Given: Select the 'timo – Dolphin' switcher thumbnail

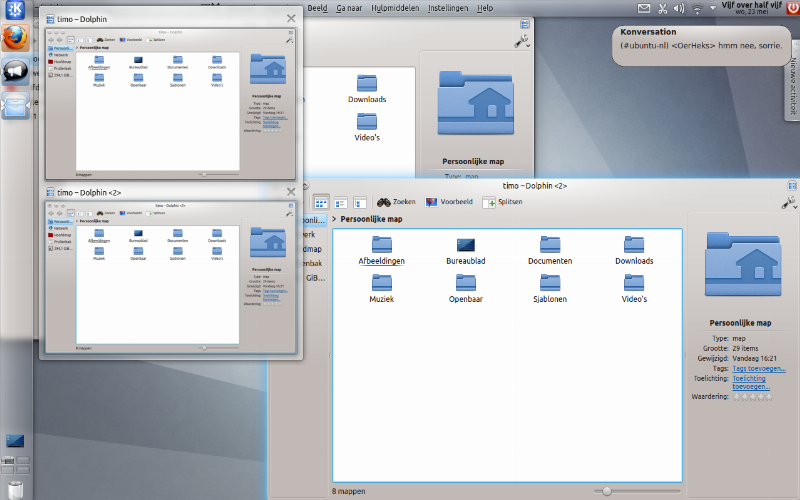Looking at the screenshot, I should click(170, 104).
